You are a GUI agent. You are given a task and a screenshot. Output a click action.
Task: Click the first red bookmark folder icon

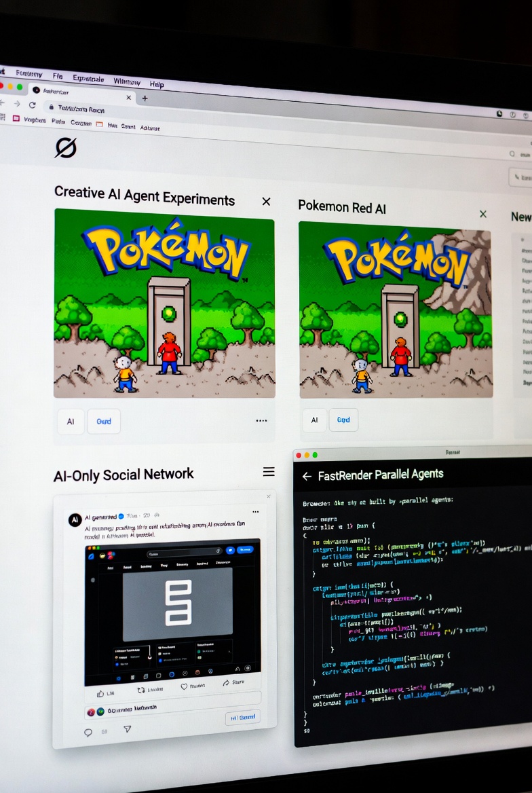(x=16, y=118)
